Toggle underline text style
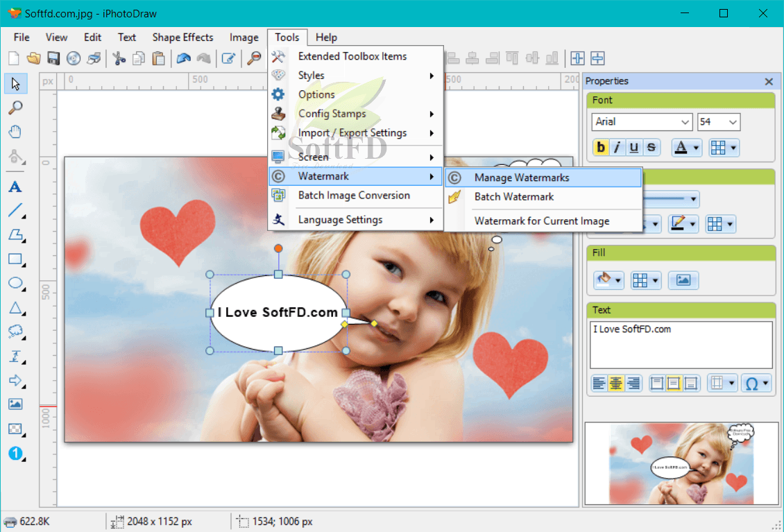The height and width of the screenshot is (532, 784). pos(634,148)
